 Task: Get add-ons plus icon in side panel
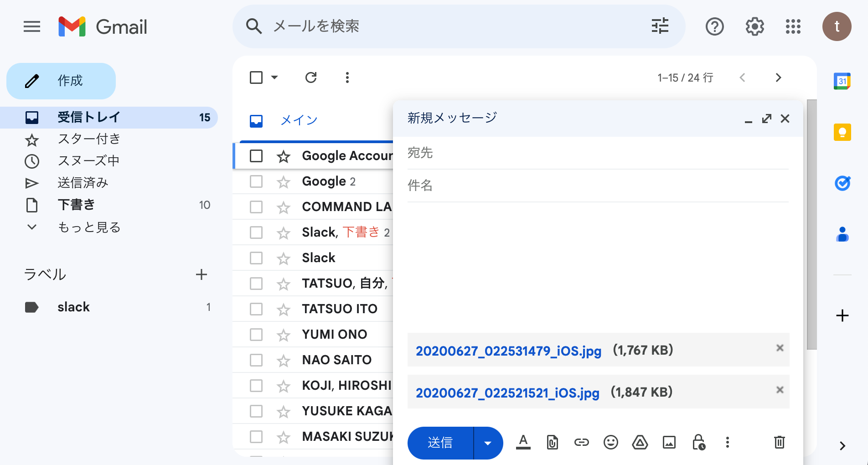tap(842, 315)
